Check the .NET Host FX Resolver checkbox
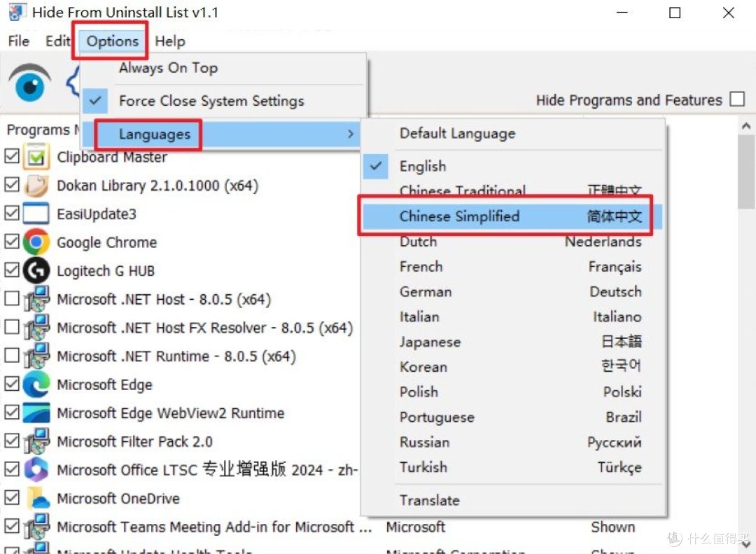The height and width of the screenshot is (554, 756). click(x=12, y=326)
